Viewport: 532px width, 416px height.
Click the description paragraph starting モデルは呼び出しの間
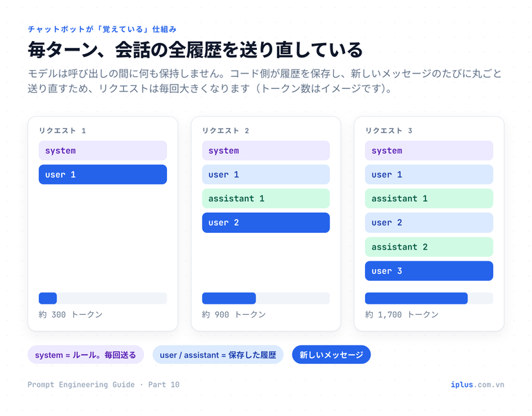click(x=265, y=81)
